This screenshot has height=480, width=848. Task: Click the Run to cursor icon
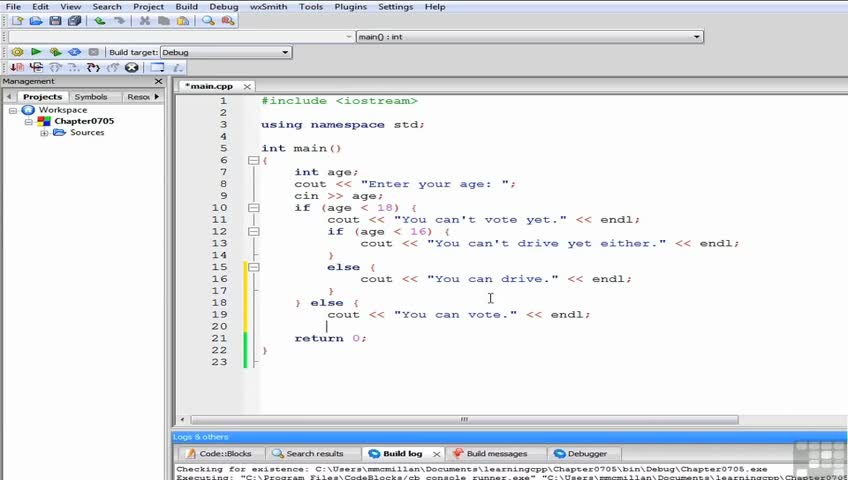pyautogui.click(x=36, y=68)
